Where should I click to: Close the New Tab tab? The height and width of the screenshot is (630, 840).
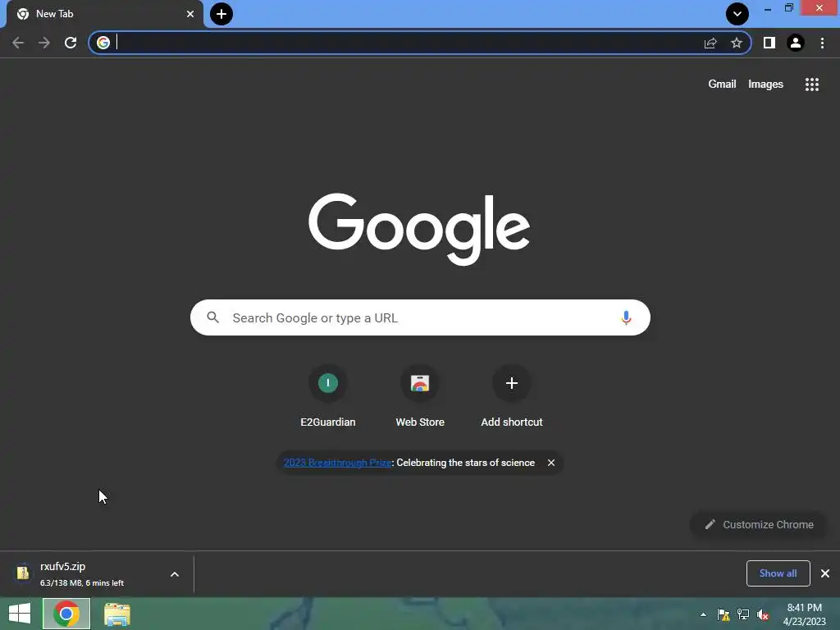point(190,14)
